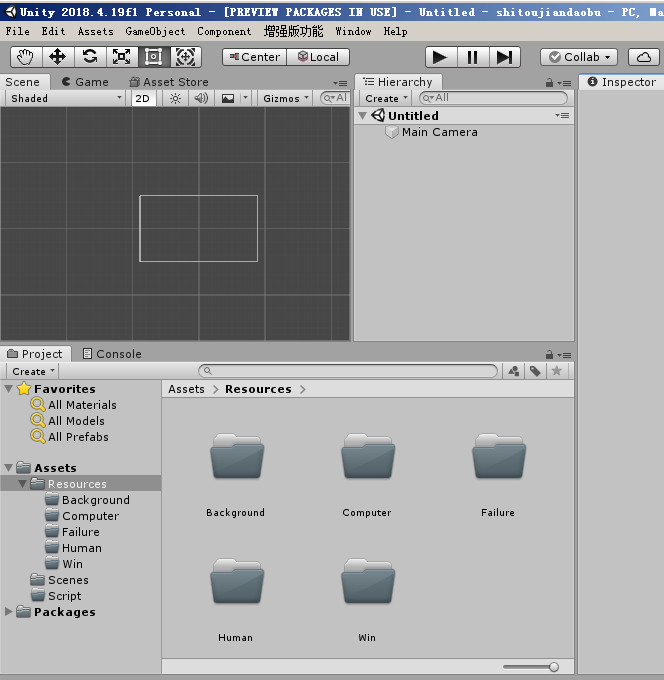664x680 pixels.
Task: Collapse the Untitled scene arrow
Action: (x=363, y=115)
